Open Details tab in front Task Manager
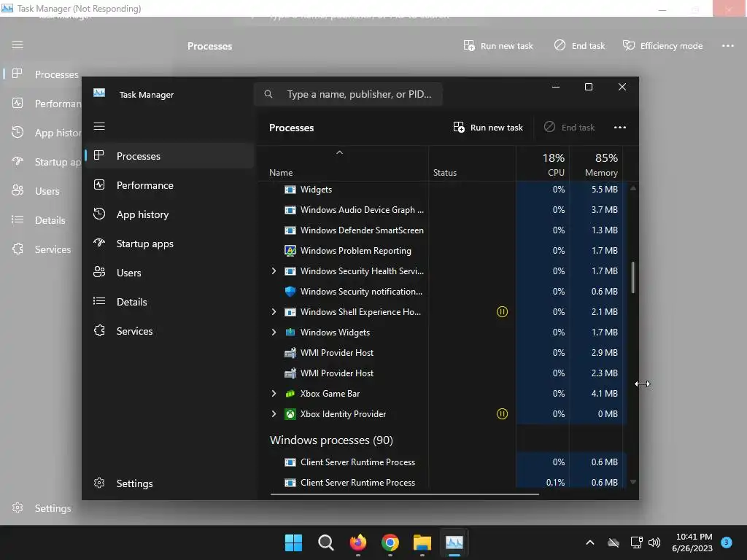Image resolution: width=747 pixels, height=560 pixels. click(x=170, y=302)
